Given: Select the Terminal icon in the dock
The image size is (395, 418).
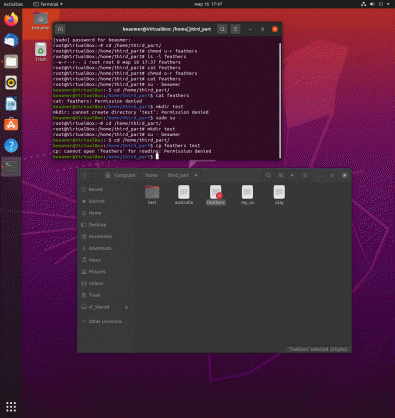Looking at the screenshot, I should [x=11, y=167].
